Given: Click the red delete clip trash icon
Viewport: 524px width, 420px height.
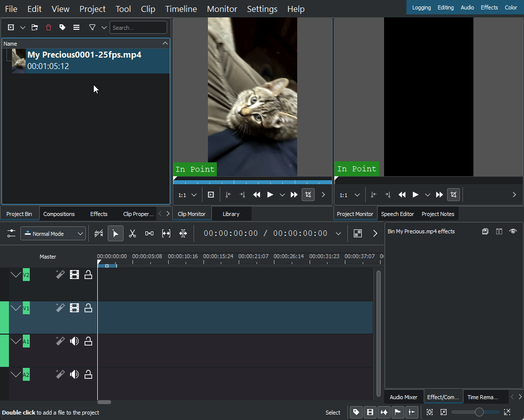Looking at the screenshot, I should [49, 27].
